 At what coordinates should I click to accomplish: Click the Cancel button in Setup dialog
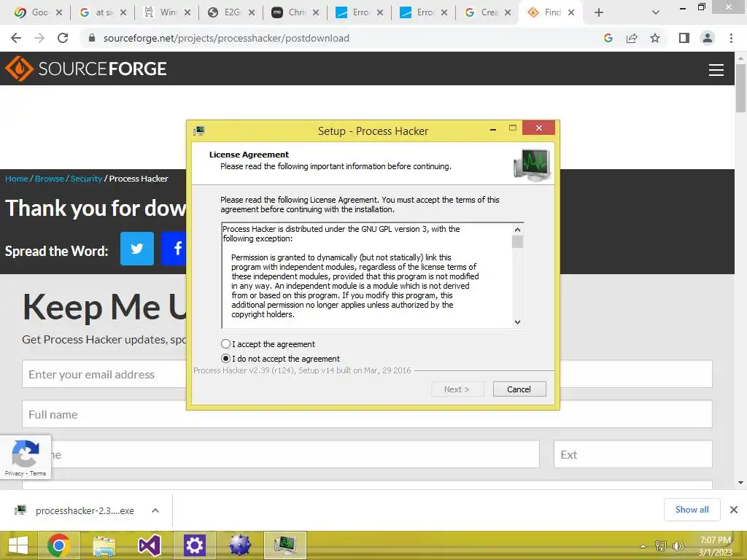tap(519, 389)
